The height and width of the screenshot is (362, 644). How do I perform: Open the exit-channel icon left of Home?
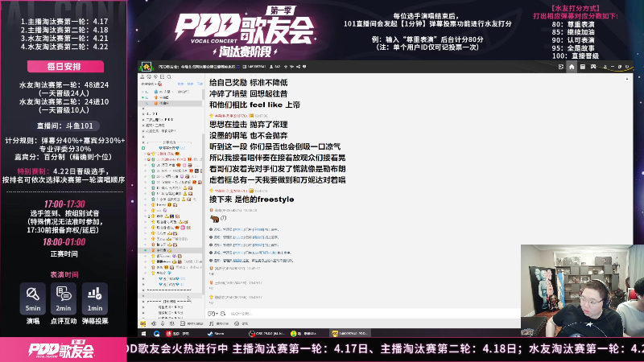[x=561, y=67]
